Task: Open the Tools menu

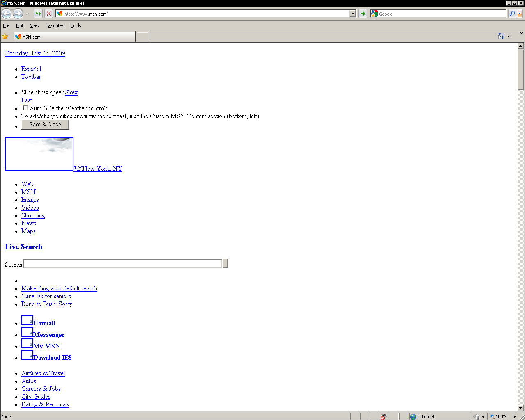Action: click(x=76, y=25)
